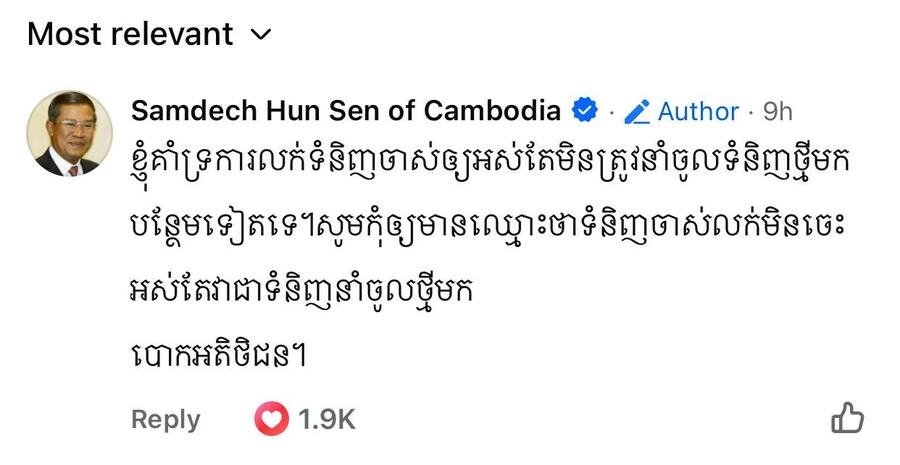Reply to Hun Sen's comment
Image resolution: width=900 pixels, height=465 pixels.
166,419
